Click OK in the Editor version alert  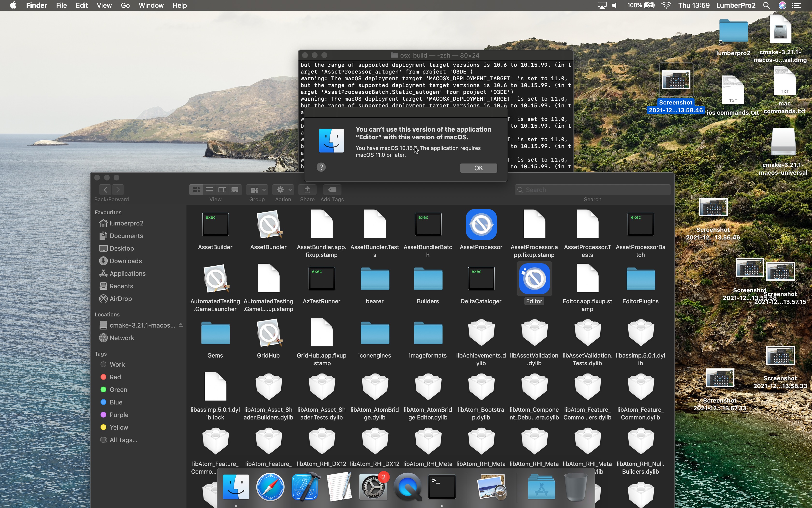(478, 168)
